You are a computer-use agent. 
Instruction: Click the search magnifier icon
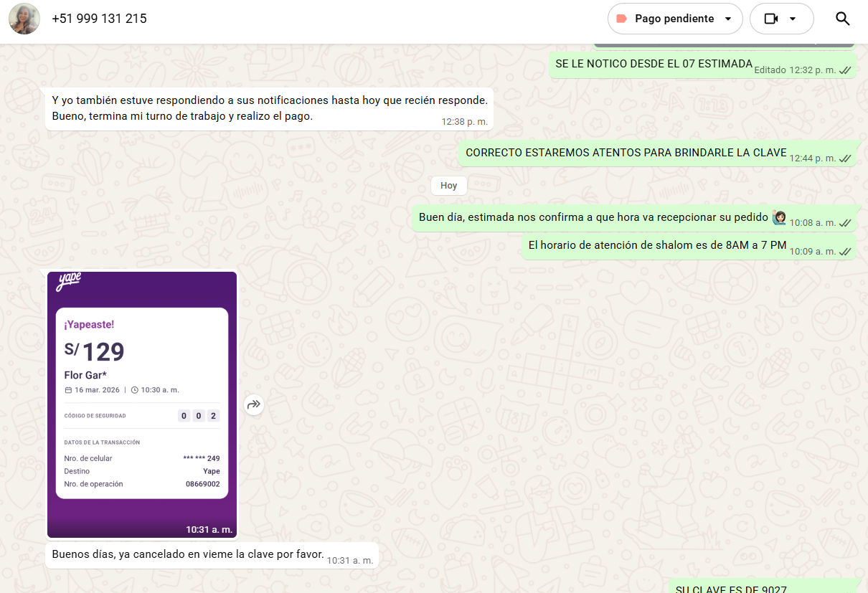click(x=843, y=19)
